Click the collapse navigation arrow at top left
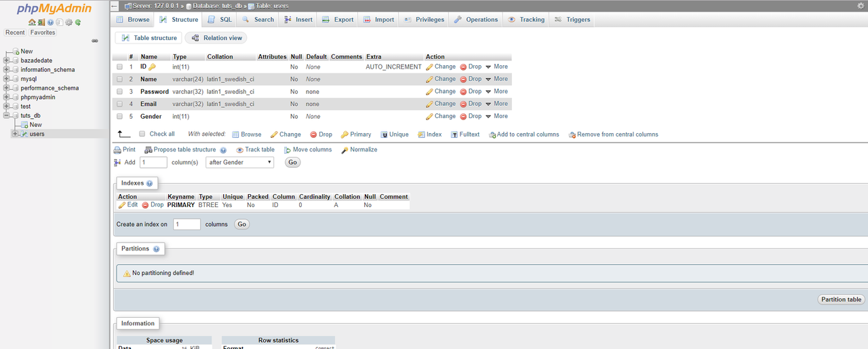Image resolution: width=868 pixels, height=349 pixels. click(114, 5)
